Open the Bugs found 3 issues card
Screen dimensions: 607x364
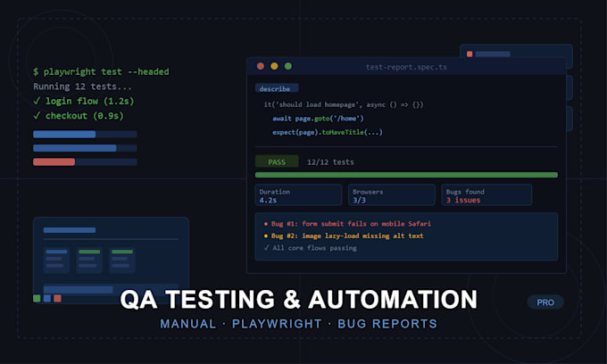click(x=486, y=195)
